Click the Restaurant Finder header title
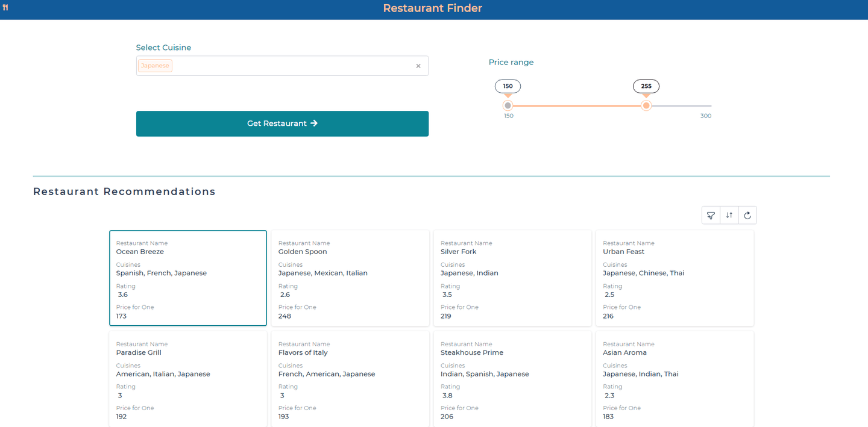This screenshot has height=427, width=868. 433,8
